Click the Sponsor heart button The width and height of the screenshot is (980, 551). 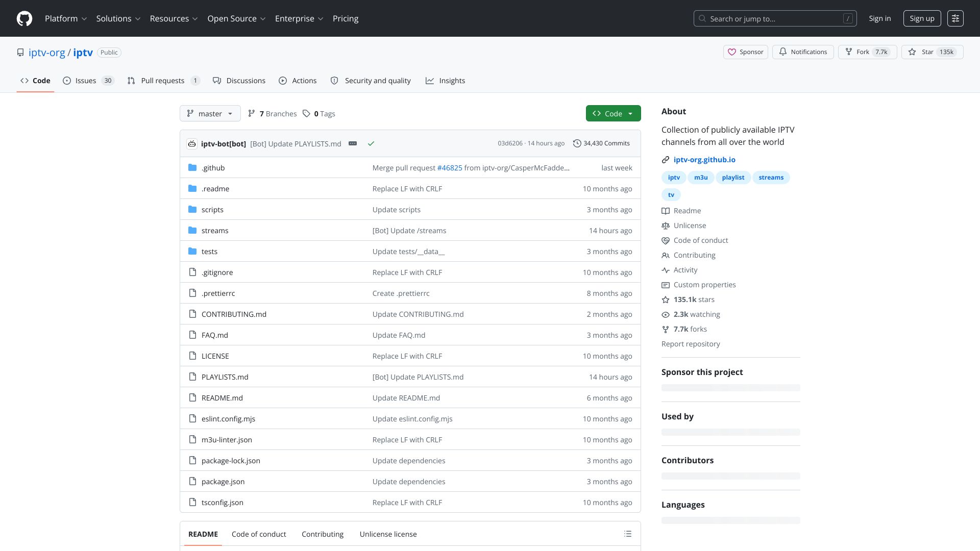click(746, 52)
